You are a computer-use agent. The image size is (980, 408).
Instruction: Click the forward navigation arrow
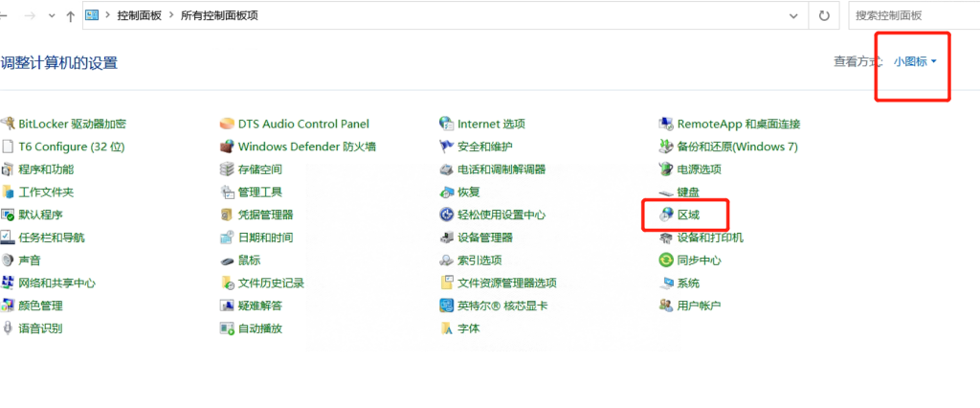coord(29,15)
